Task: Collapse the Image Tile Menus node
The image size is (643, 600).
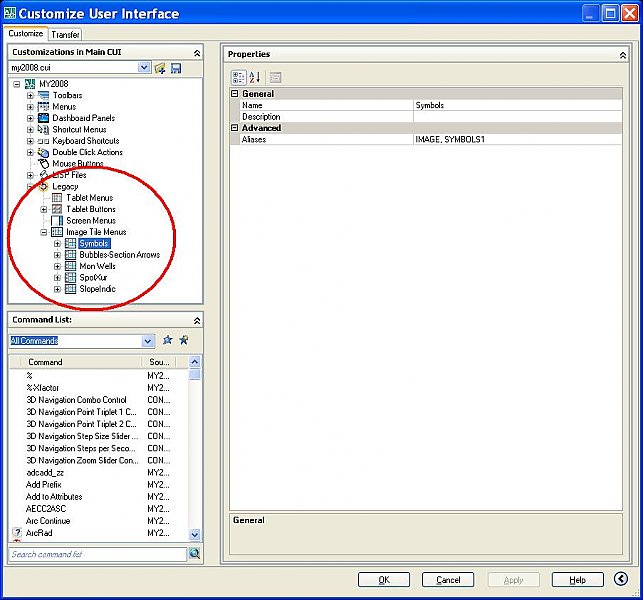Action: tap(43, 233)
